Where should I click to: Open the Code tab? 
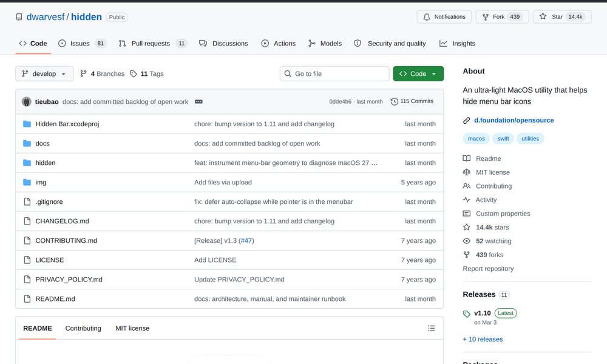(33, 43)
